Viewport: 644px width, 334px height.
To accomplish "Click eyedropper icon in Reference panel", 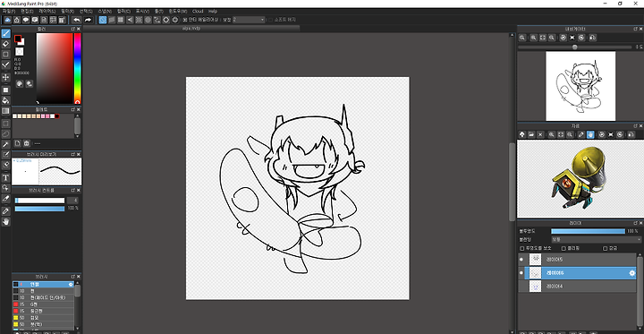I will pos(580,134).
